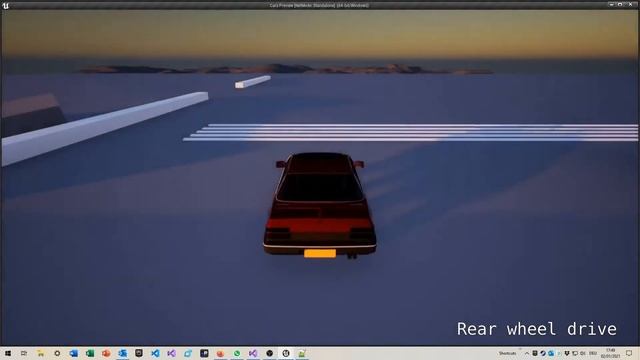Open Visual Studio icon beside VS Code

(x=171, y=353)
